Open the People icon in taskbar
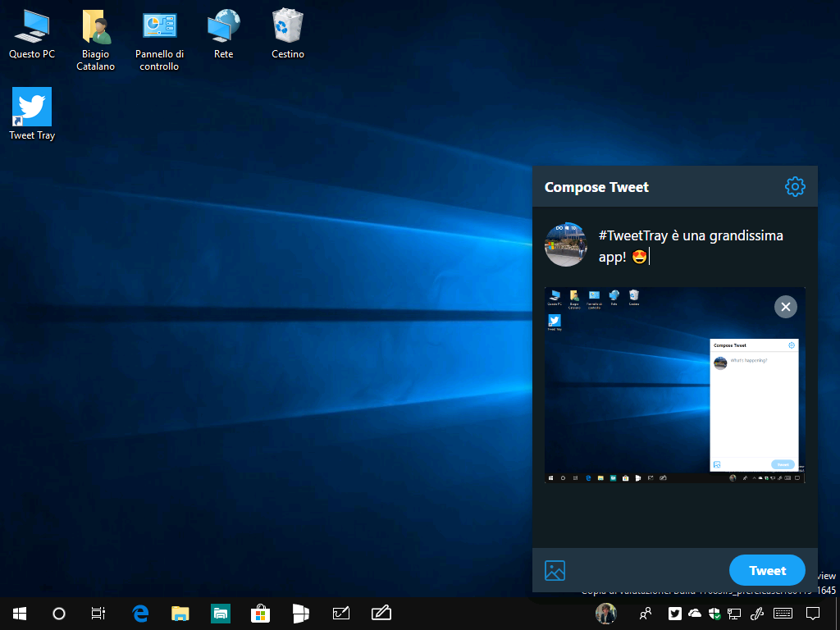This screenshot has width=840, height=630. click(646, 614)
